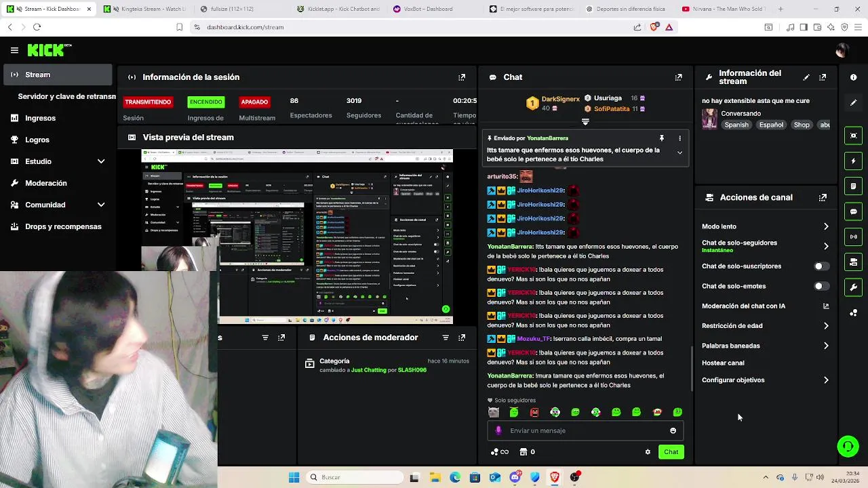Click the Enviar un mensaje input field
Viewport: 868px width, 488px height.
[585, 430]
